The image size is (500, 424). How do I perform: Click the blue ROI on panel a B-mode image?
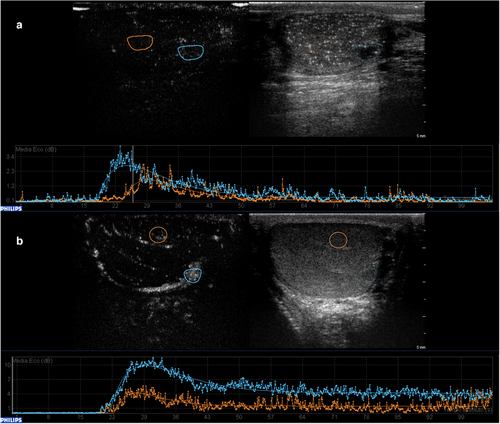(367, 52)
